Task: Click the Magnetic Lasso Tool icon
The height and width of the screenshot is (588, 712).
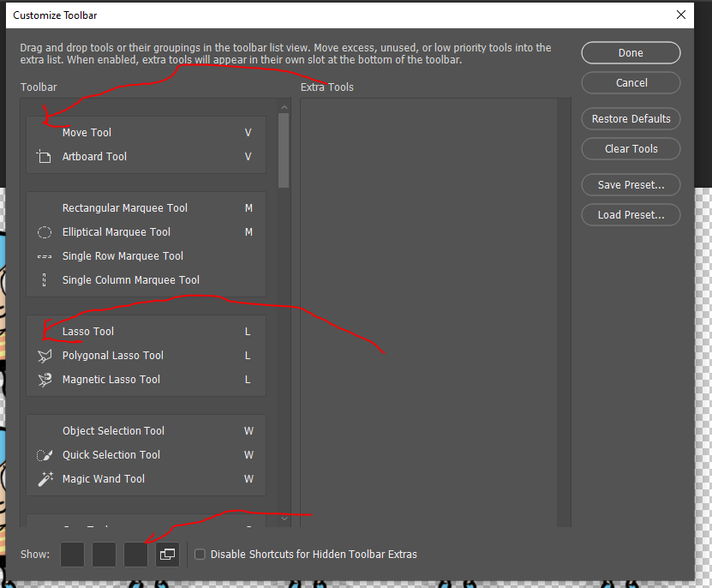Action: pos(44,379)
